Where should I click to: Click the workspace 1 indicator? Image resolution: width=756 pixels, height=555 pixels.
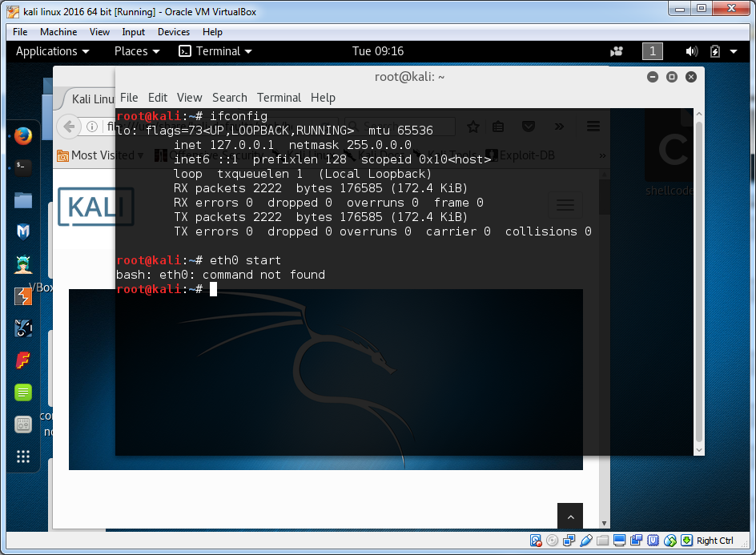click(x=653, y=51)
